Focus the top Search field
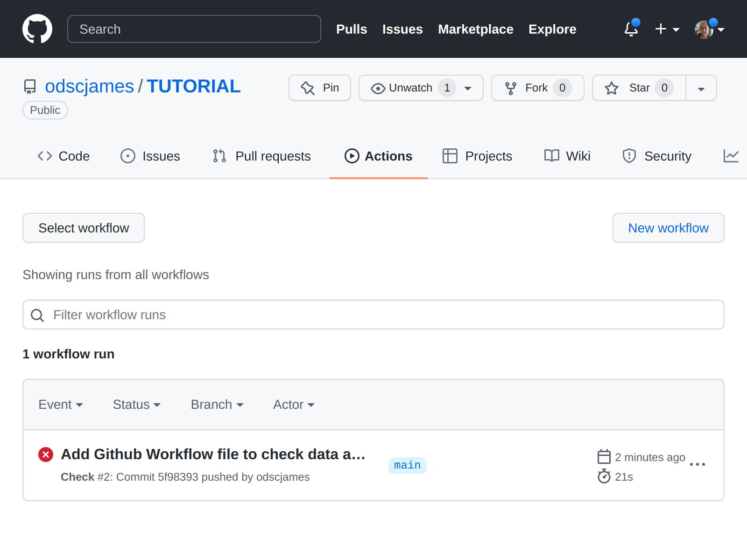 194,29
